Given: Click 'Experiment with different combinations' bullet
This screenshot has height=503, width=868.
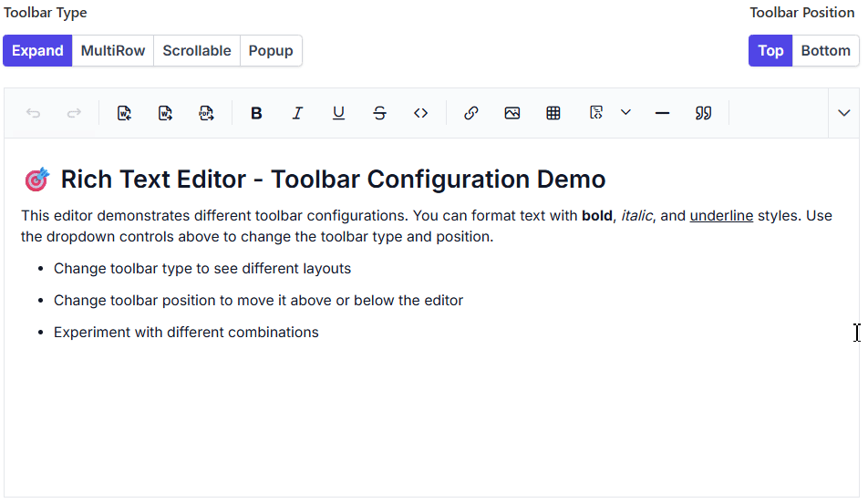Looking at the screenshot, I should pos(186,333).
